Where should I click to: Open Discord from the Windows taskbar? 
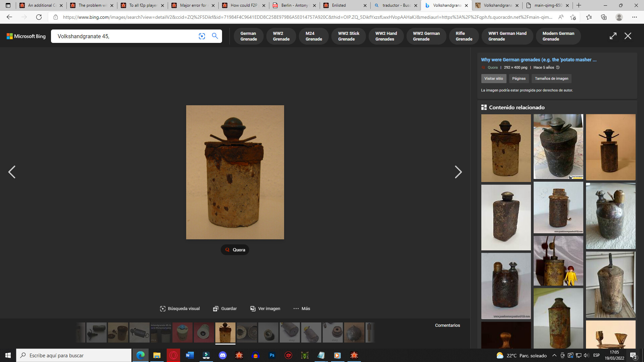click(223, 355)
